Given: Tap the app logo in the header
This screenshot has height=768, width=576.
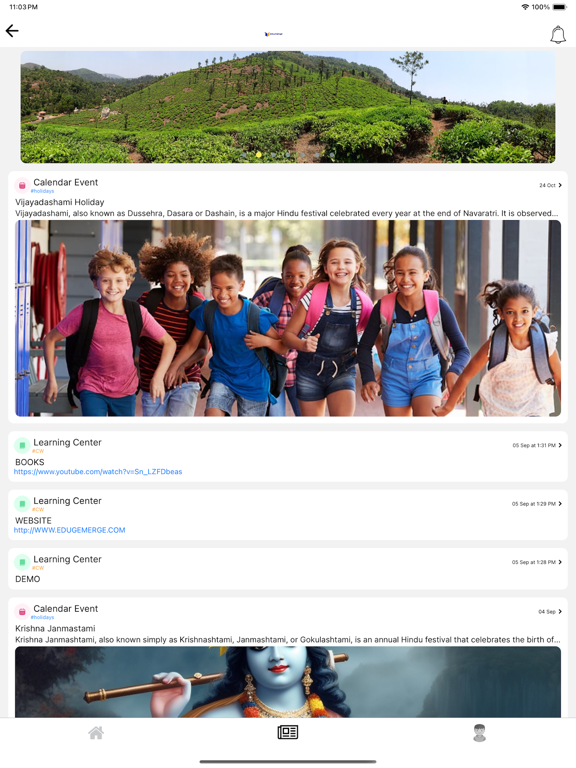Looking at the screenshot, I should [x=273, y=34].
